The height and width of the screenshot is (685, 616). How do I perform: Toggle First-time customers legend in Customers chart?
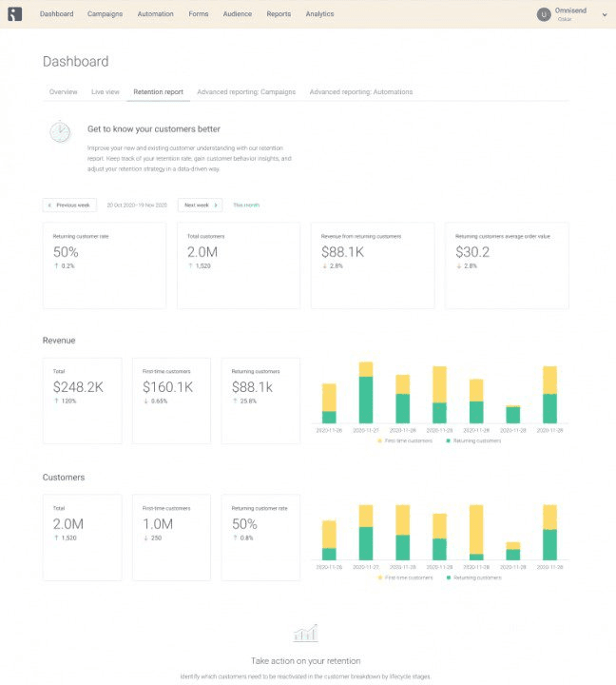(405, 577)
